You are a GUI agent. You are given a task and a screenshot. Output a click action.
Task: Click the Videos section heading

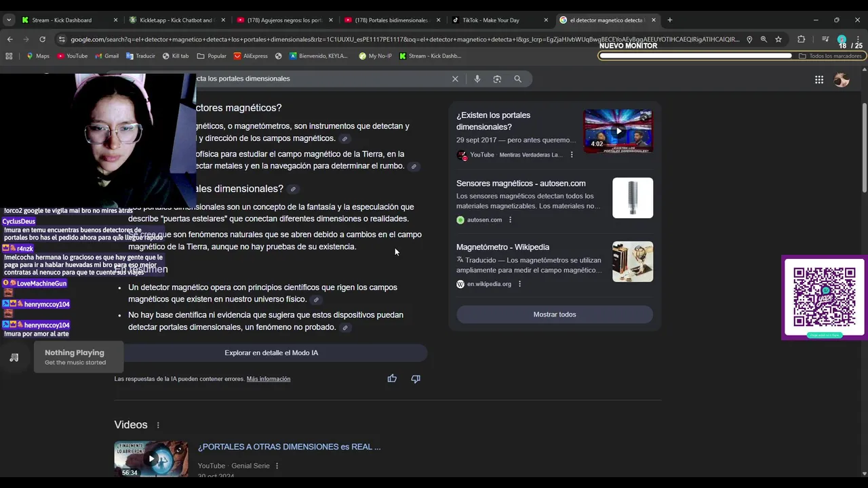pyautogui.click(x=131, y=425)
